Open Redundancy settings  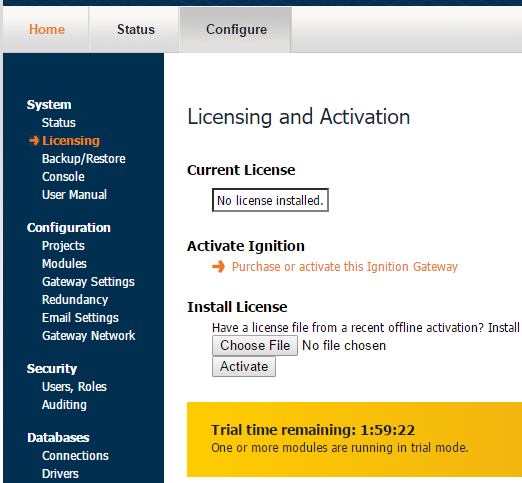(75, 300)
